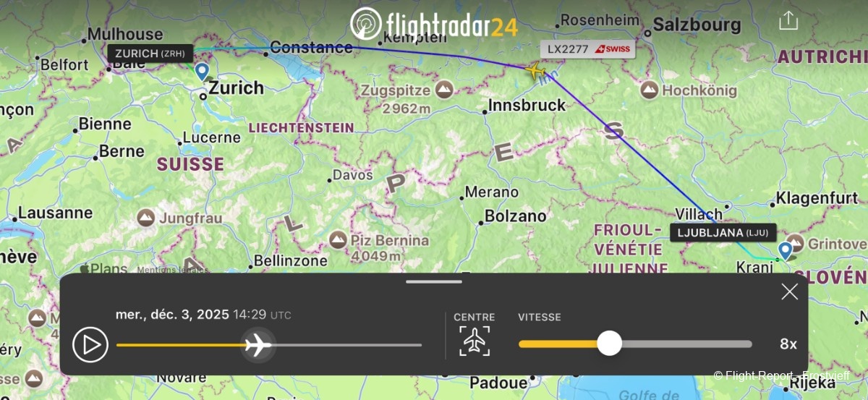Click the Innsbruck city label on the map
This screenshot has height=400, width=868.
point(527,106)
